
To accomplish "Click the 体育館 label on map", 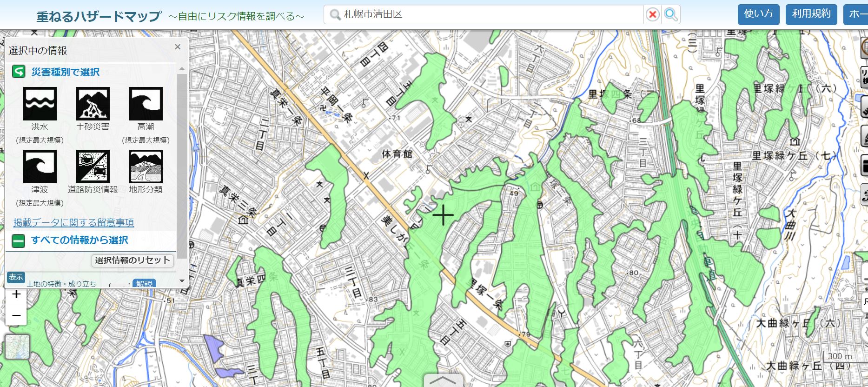I will click(397, 153).
